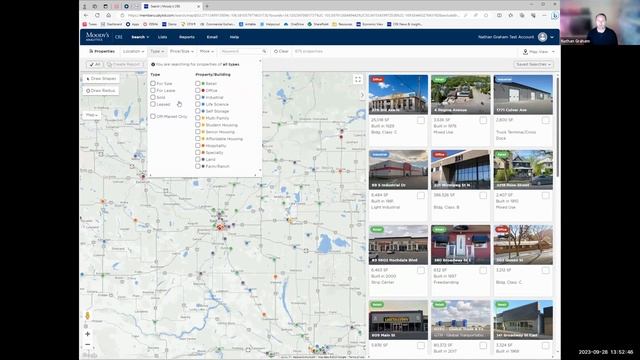Screen dimensions: 640x360
Task: Check the Farm/Ranch checkbox
Action: (198, 166)
